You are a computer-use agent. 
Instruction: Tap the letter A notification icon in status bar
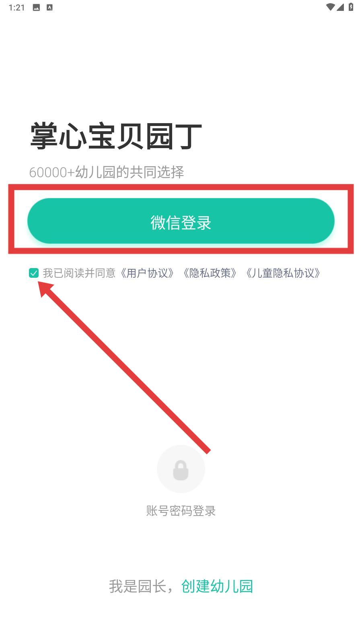(49, 7)
